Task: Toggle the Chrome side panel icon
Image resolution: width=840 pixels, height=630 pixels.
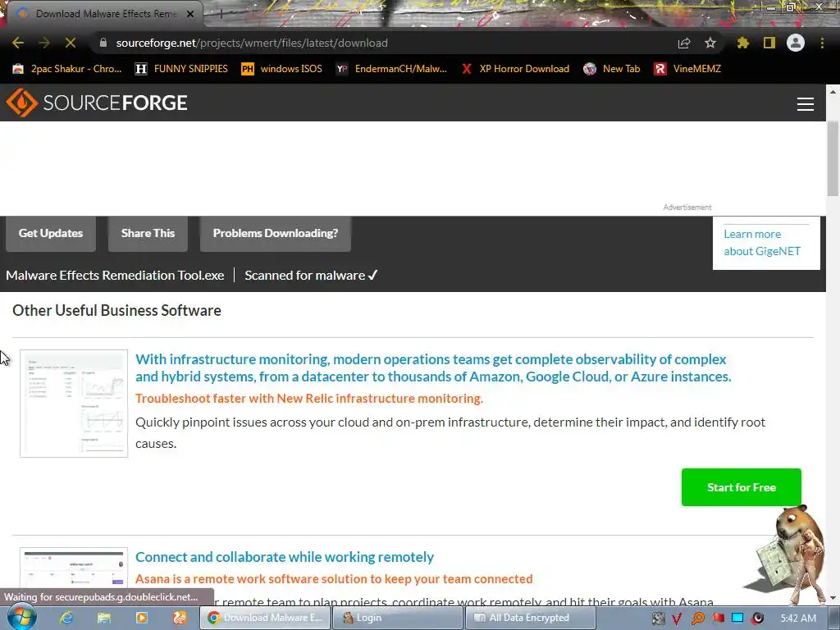Action: tap(769, 43)
